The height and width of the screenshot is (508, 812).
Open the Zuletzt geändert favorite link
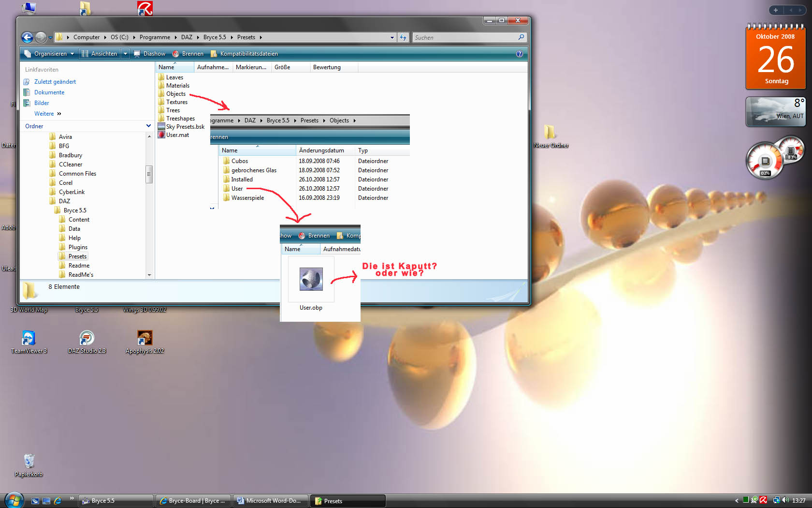(x=50, y=82)
